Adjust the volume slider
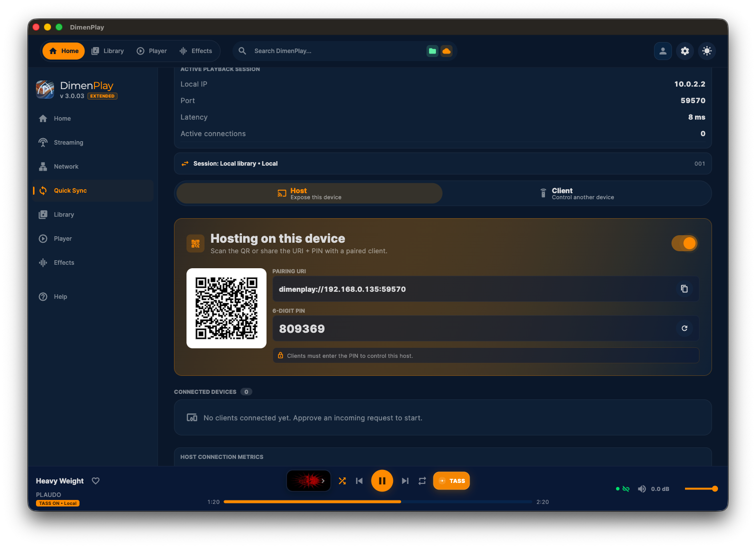756x548 pixels. (701, 489)
